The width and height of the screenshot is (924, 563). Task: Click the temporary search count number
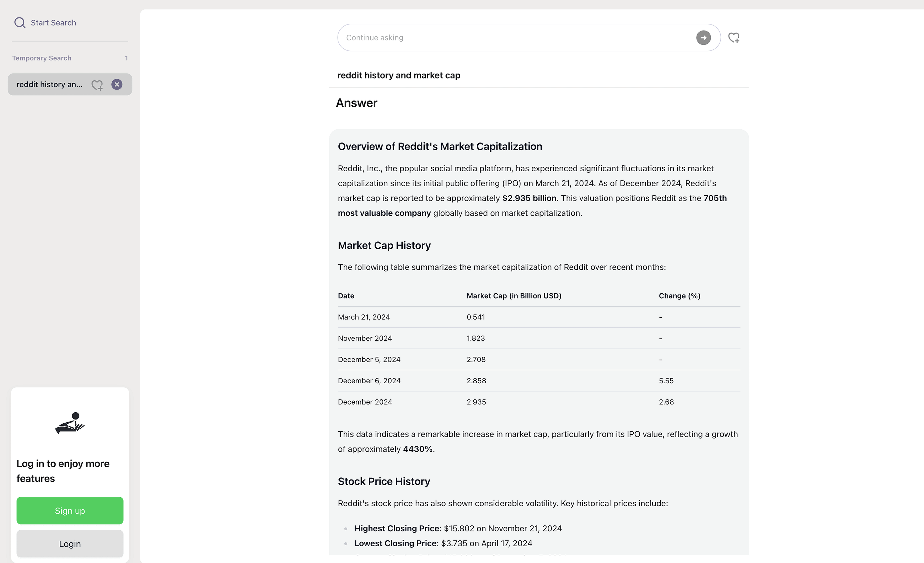pos(127,58)
